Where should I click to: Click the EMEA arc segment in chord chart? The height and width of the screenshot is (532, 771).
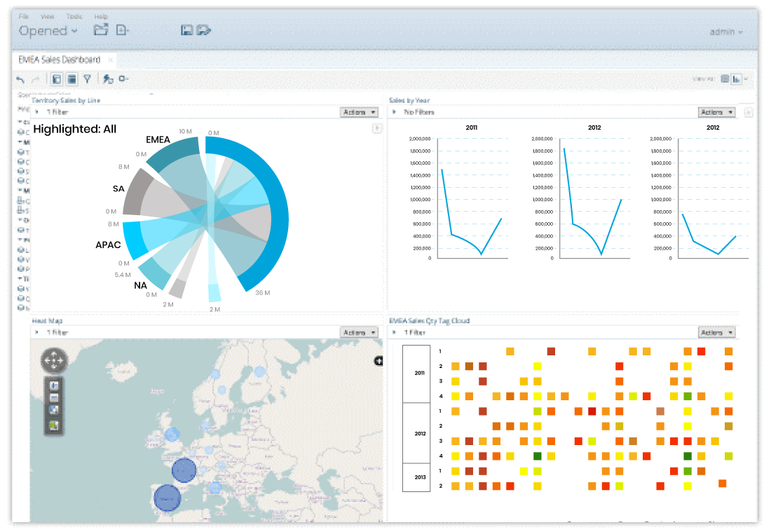[x=173, y=154]
